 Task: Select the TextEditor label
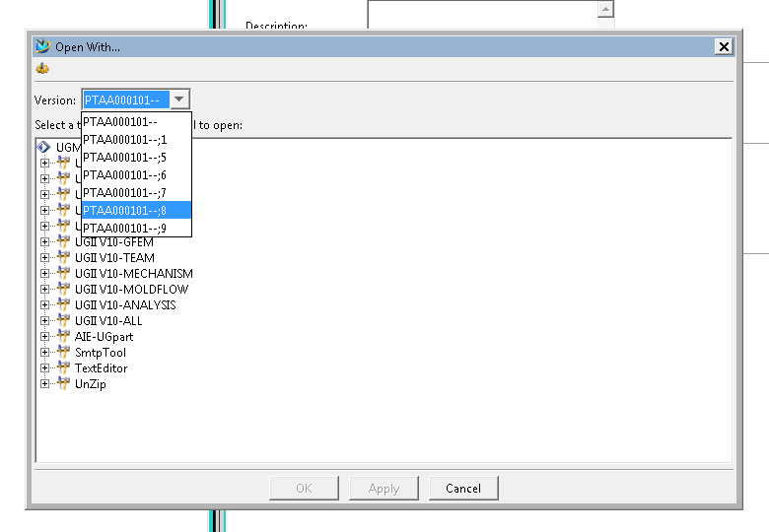click(x=101, y=367)
